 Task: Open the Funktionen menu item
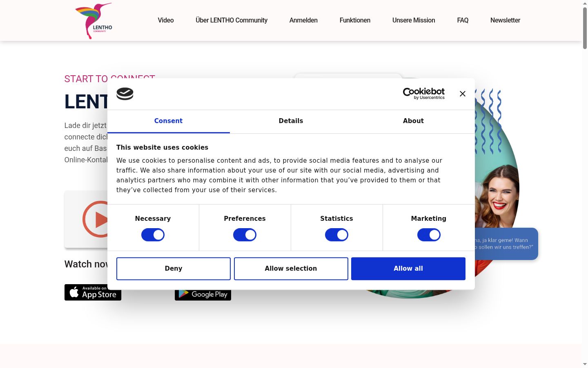point(355,20)
